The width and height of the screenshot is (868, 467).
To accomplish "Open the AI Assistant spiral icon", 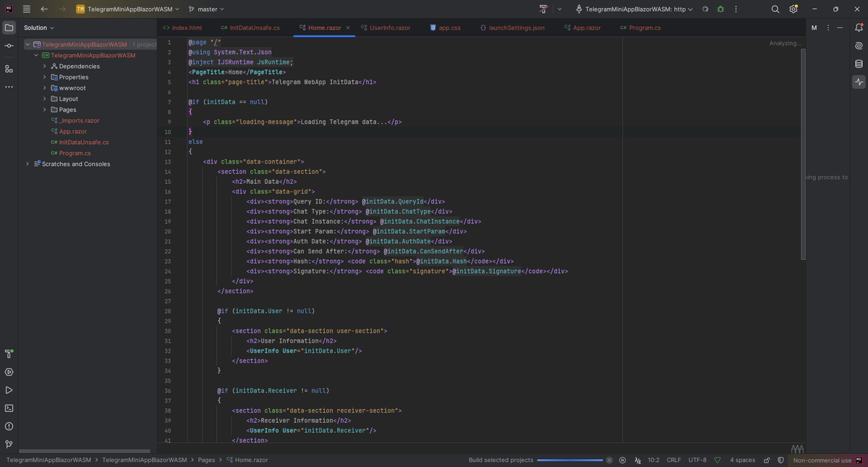I will pos(859,46).
